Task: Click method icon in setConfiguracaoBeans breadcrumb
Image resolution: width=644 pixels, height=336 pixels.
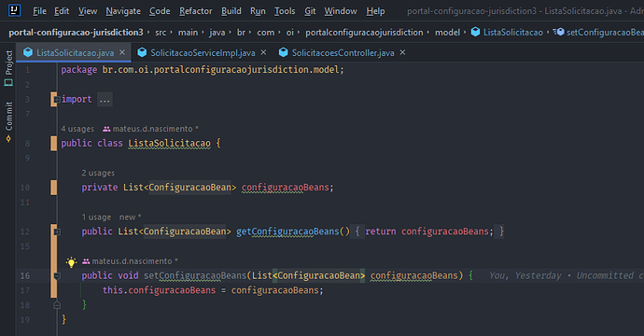Action: coord(558,32)
